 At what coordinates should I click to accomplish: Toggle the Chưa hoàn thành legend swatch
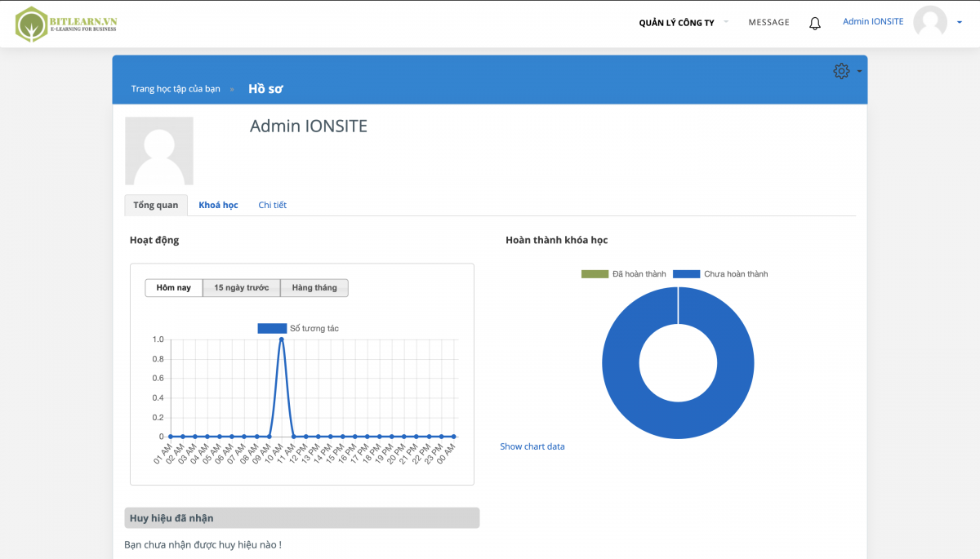[x=687, y=274]
